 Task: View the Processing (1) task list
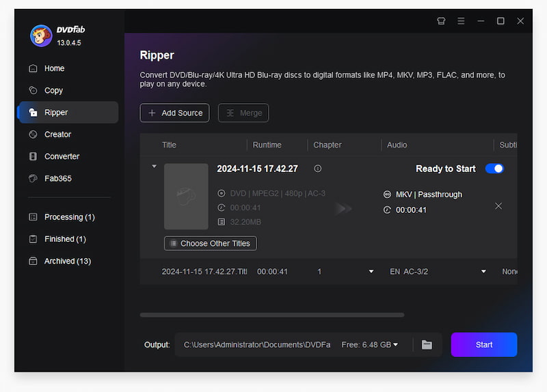(x=68, y=217)
